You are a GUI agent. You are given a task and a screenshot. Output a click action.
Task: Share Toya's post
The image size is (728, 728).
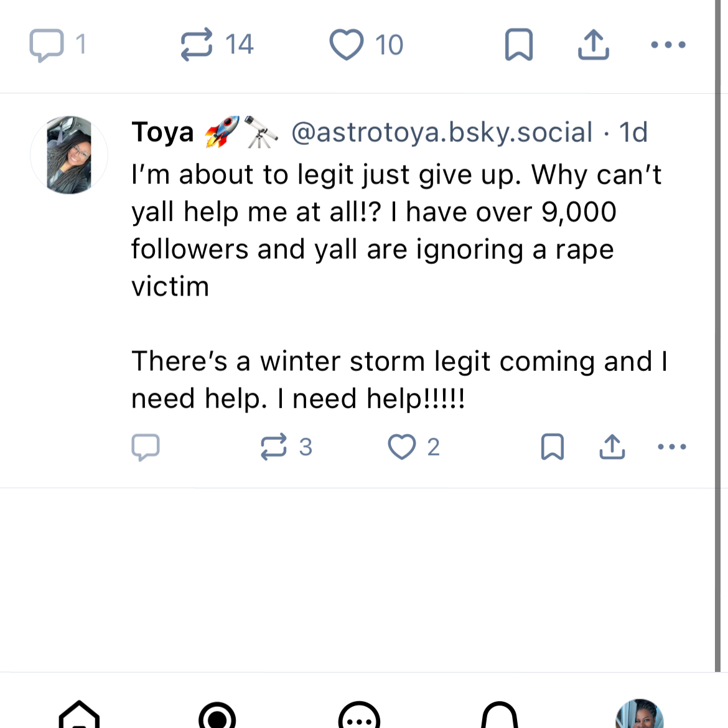pos(612,447)
